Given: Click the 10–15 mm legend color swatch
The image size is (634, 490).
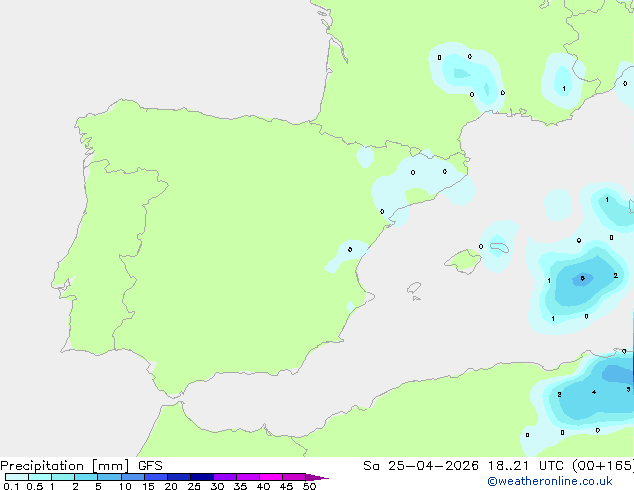Looking at the screenshot, I should pyautogui.click(x=133, y=477).
